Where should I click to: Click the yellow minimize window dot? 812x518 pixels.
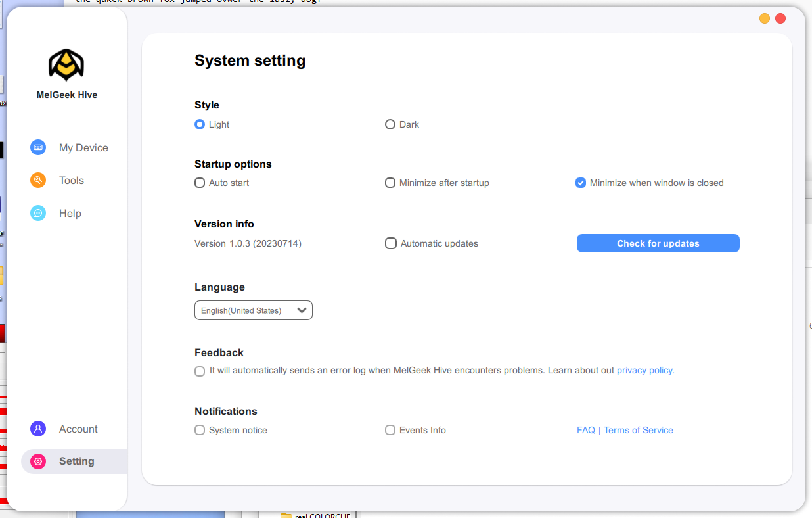click(x=765, y=18)
